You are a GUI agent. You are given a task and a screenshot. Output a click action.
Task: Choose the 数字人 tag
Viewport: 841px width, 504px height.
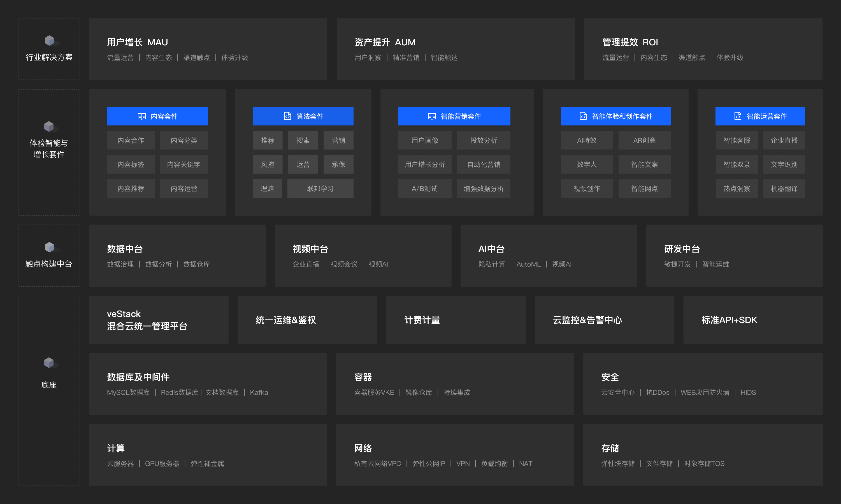click(x=587, y=165)
